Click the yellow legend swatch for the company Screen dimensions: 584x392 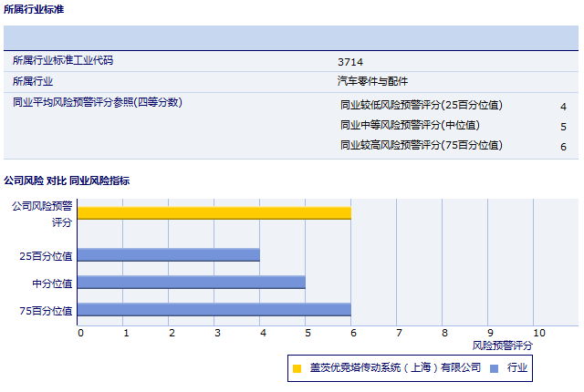(x=297, y=369)
